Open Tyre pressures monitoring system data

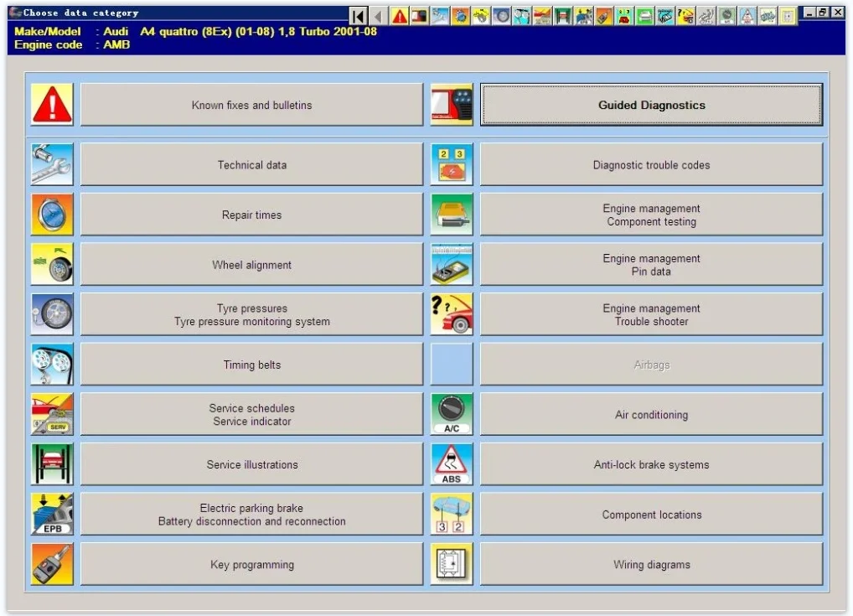pyautogui.click(x=252, y=314)
